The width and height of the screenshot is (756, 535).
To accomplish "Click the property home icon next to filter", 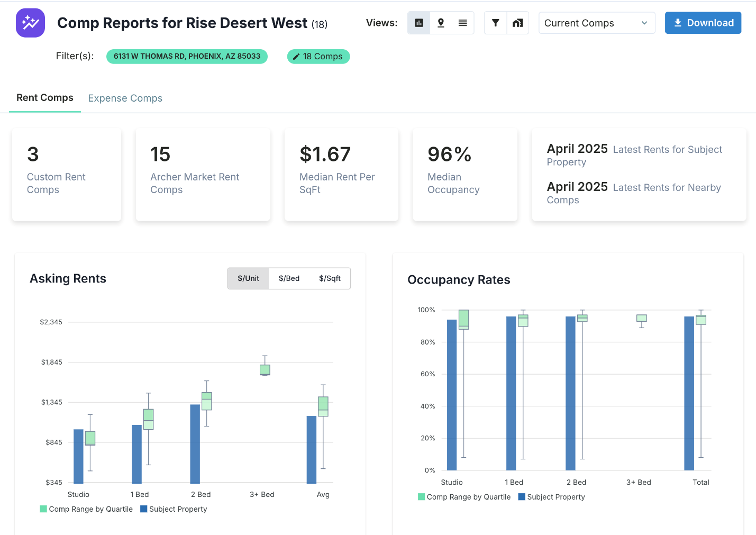I will pyautogui.click(x=517, y=22).
